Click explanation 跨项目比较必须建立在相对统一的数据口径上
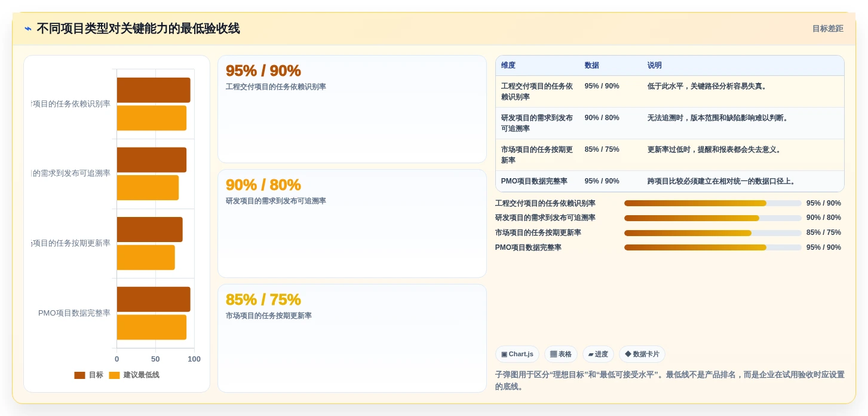The height and width of the screenshot is (416, 868). point(723,181)
